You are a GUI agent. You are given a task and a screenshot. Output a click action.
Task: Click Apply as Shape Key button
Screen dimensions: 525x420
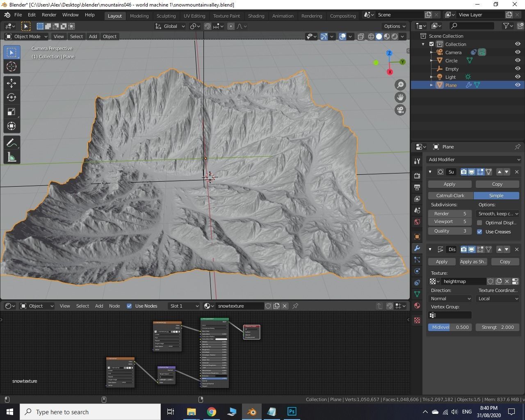[x=473, y=262]
